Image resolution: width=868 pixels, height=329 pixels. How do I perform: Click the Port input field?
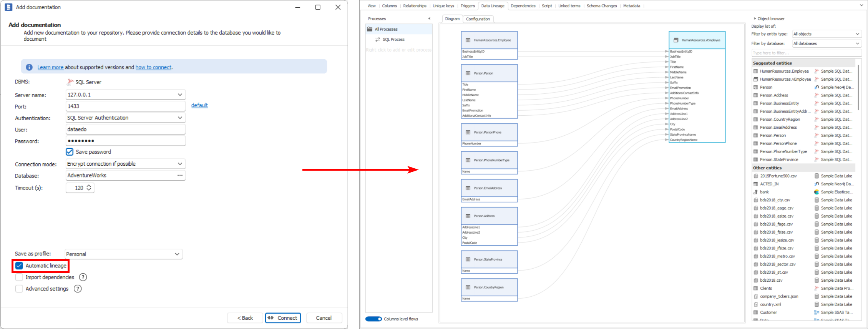(125, 106)
